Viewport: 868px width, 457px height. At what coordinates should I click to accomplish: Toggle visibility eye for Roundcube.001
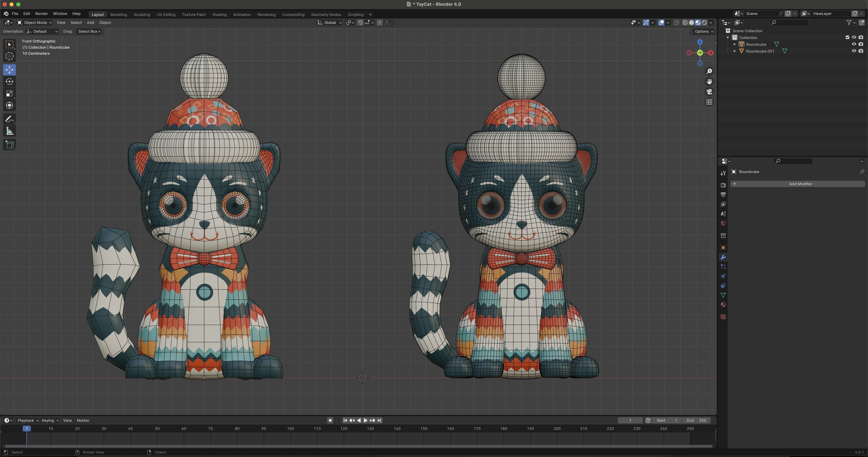pyautogui.click(x=854, y=51)
